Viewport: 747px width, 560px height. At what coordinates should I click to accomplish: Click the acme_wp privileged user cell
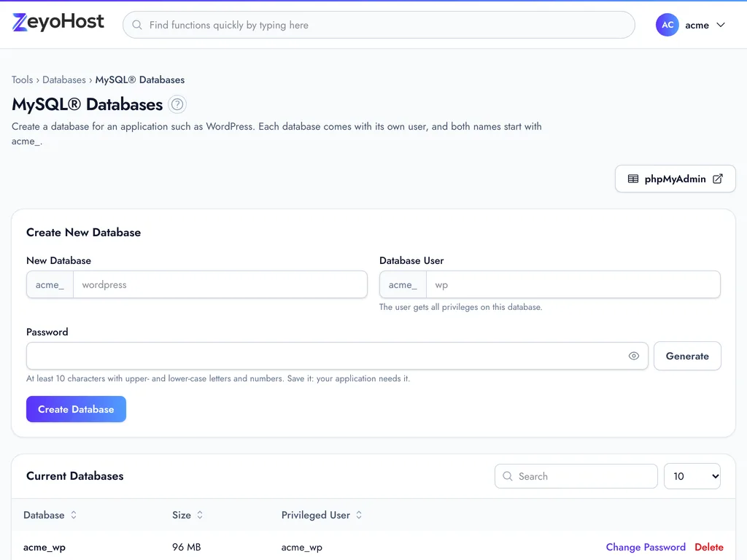coord(301,547)
